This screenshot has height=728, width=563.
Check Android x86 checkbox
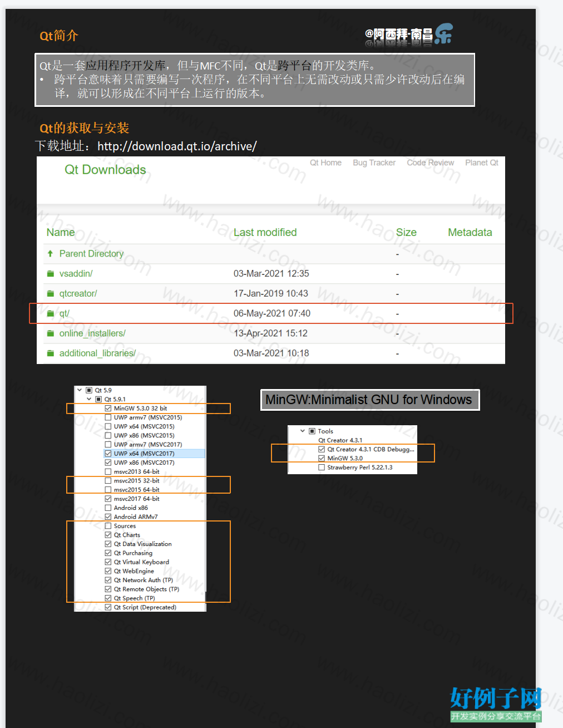click(x=108, y=508)
